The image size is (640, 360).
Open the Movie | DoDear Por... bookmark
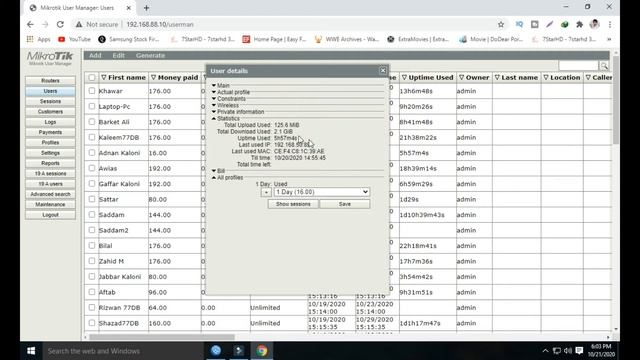click(491, 39)
